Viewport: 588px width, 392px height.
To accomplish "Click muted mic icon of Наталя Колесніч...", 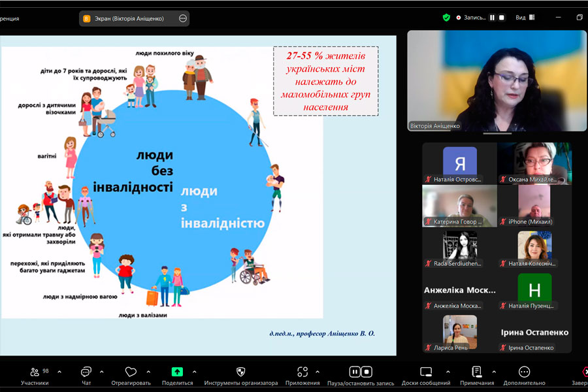I will click(503, 264).
